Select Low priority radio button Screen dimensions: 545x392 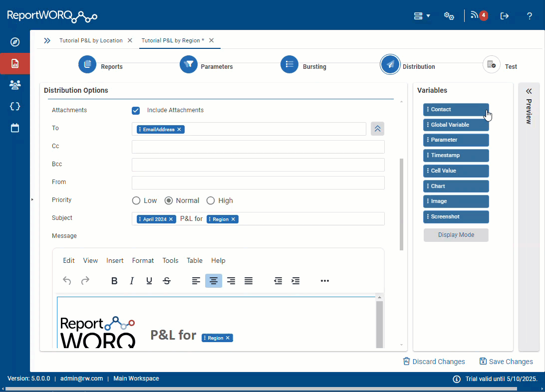click(136, 200)
